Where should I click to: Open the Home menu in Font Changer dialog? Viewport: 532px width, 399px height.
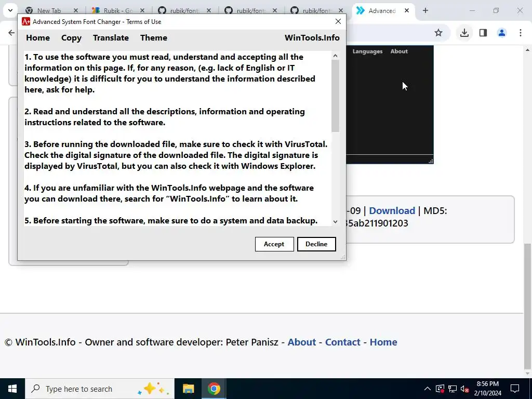(x=38, y=37)
